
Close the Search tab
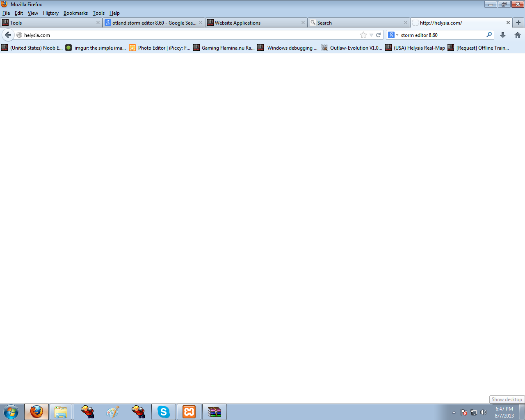click(406, 23)
